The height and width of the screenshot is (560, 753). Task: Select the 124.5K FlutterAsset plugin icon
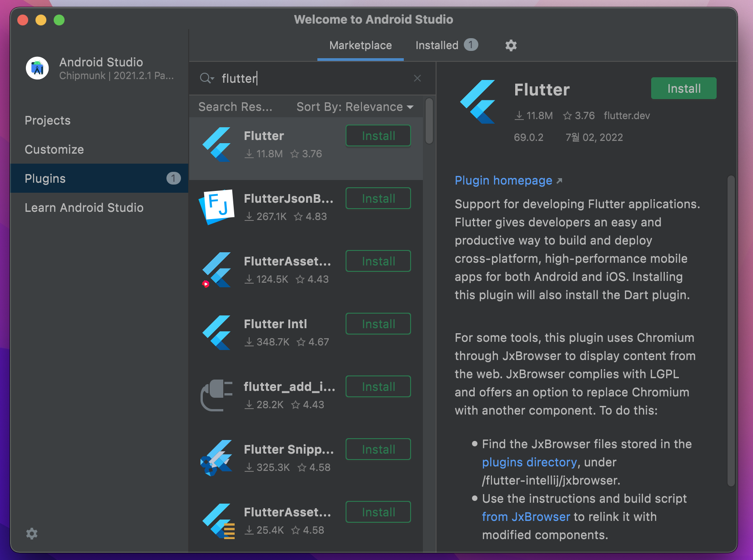217,270
